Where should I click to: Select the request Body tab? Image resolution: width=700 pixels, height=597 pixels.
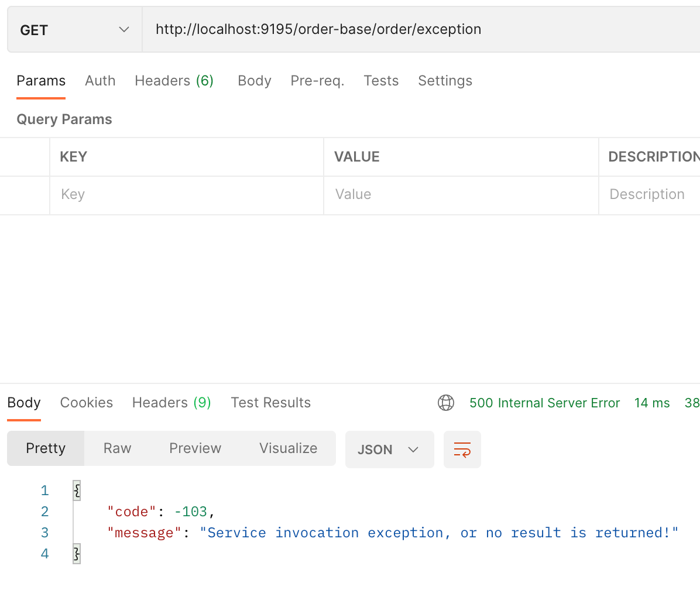(x=255, y=81)
